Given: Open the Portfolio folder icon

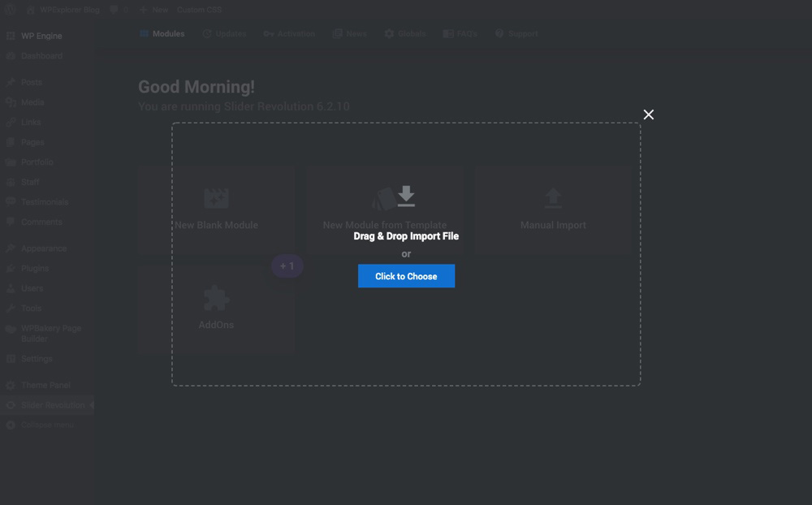Looking at the screenshot, I should (x=11, y=162).
